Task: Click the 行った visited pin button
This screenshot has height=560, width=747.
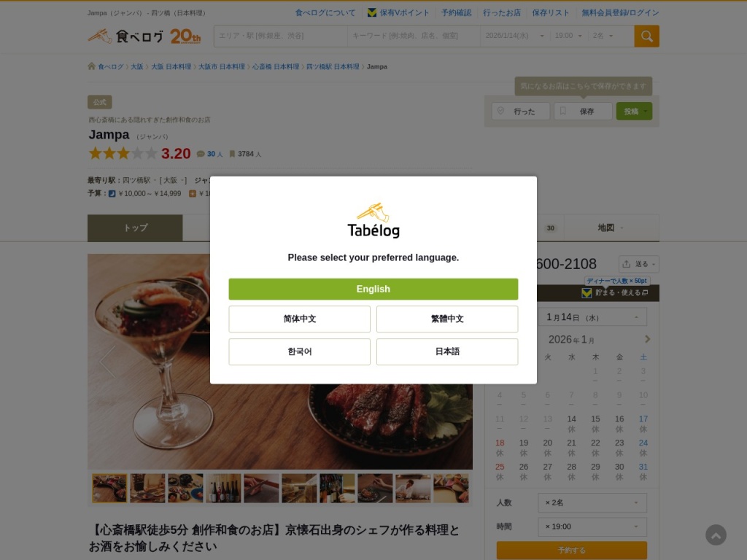Action: click(x=521, y=112)
